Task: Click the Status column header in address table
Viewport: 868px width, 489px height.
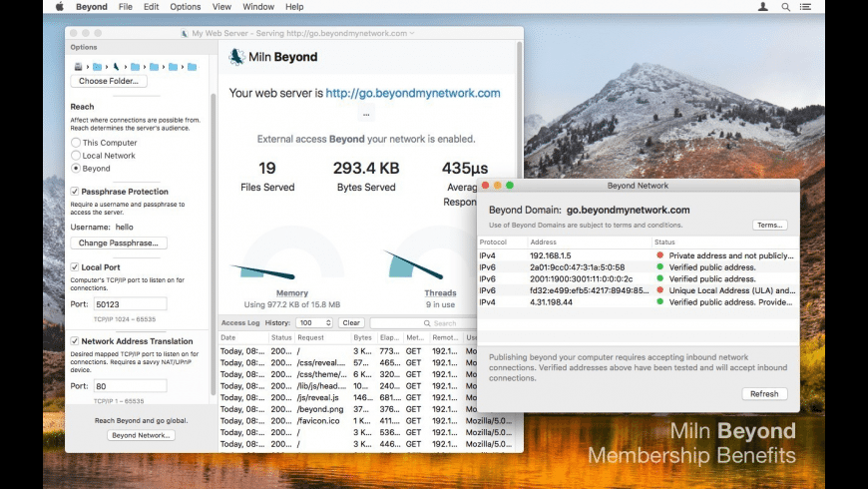Action: [x=725, y=243]
